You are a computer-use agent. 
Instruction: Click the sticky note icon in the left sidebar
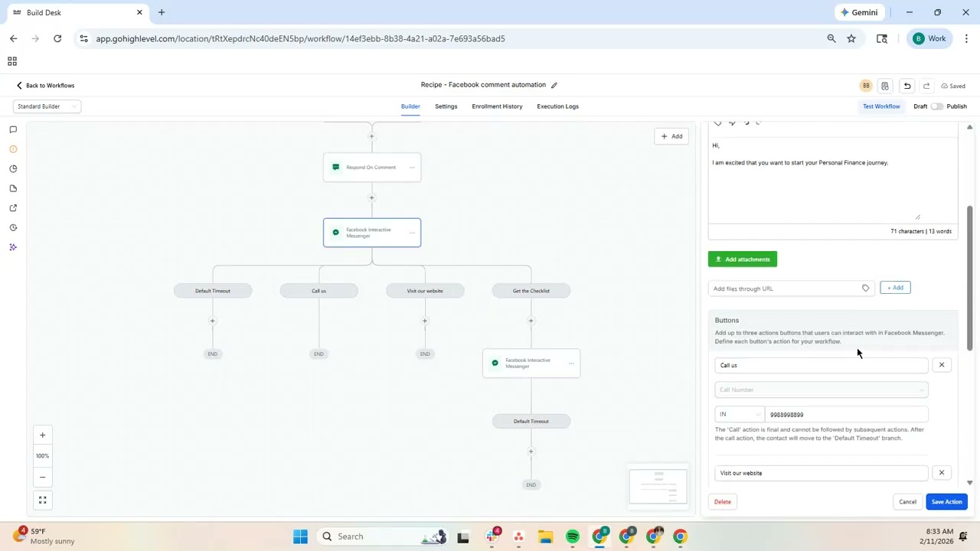[x=13, y=188]
